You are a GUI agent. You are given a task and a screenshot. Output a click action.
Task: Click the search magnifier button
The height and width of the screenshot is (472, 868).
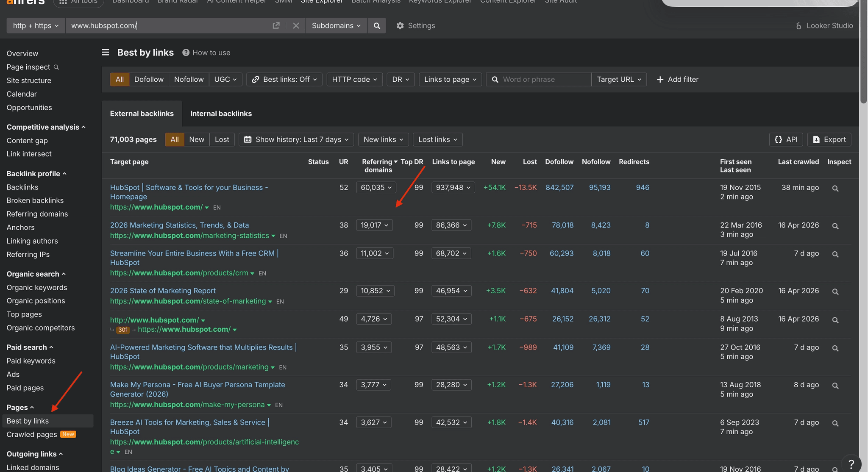point(377,25)
